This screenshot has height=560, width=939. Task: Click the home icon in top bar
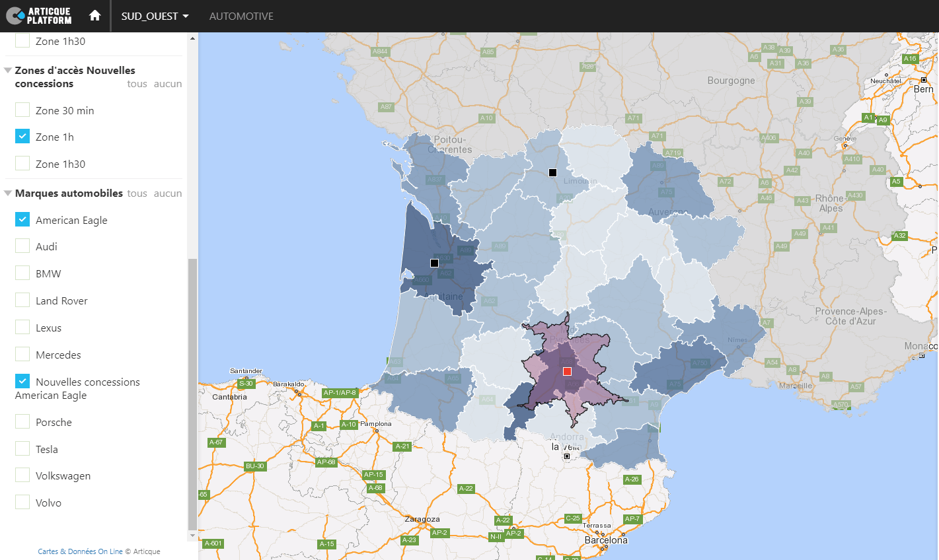pos(95,15)
